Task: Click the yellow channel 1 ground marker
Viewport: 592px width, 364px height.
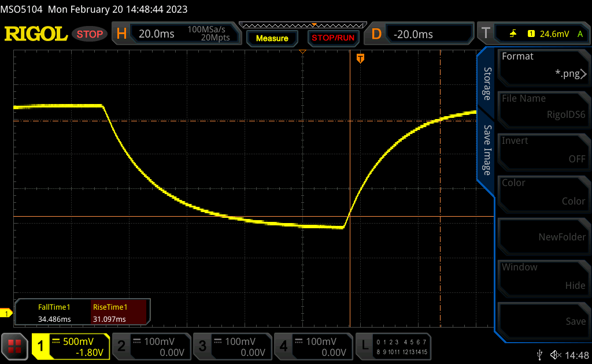Action: (x=6, y=313)
